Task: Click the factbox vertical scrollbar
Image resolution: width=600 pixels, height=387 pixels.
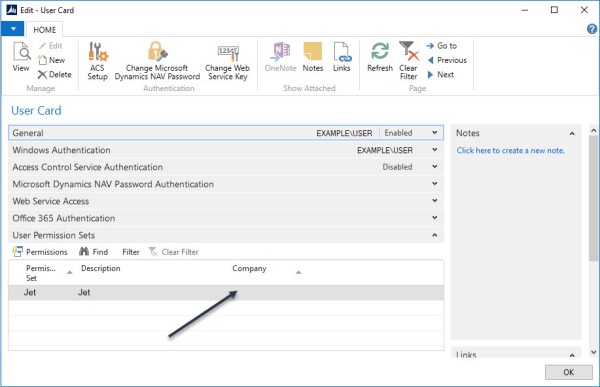Action: click(593, 198)
